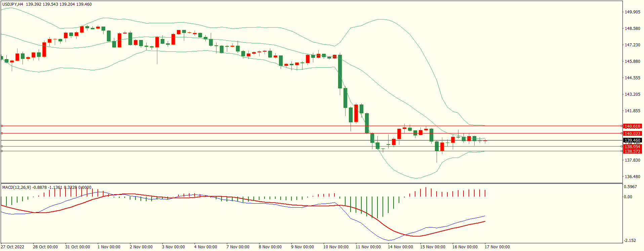This screenshot has height=251, width=644.
Task: Click the 141.855 price axis value
Action: [x=632, y=111]
